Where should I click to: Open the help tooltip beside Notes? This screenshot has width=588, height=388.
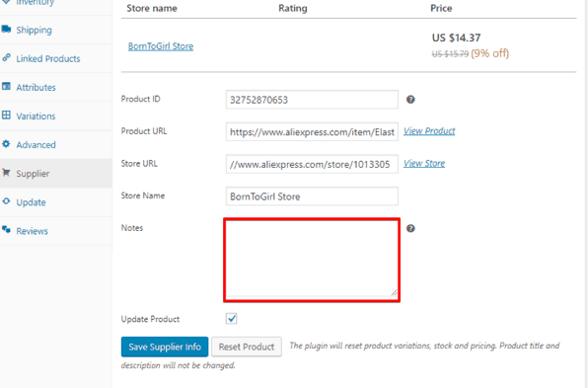coord(410,228)
